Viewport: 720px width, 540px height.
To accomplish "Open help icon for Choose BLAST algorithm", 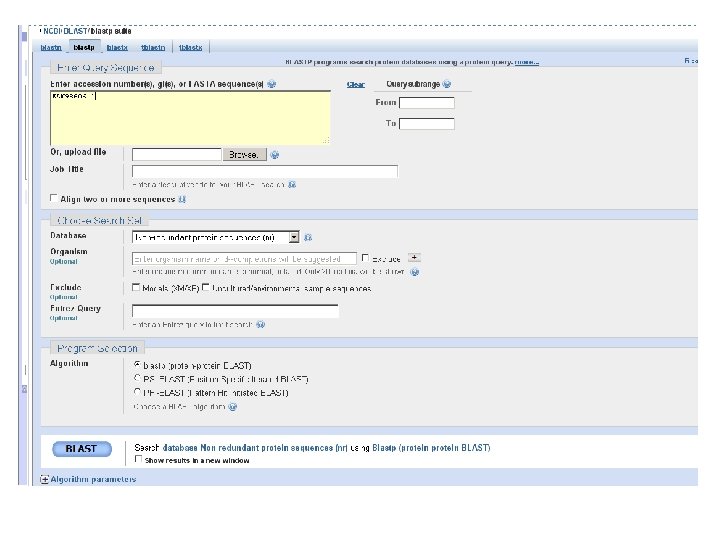I will click(x=233, y=407).
